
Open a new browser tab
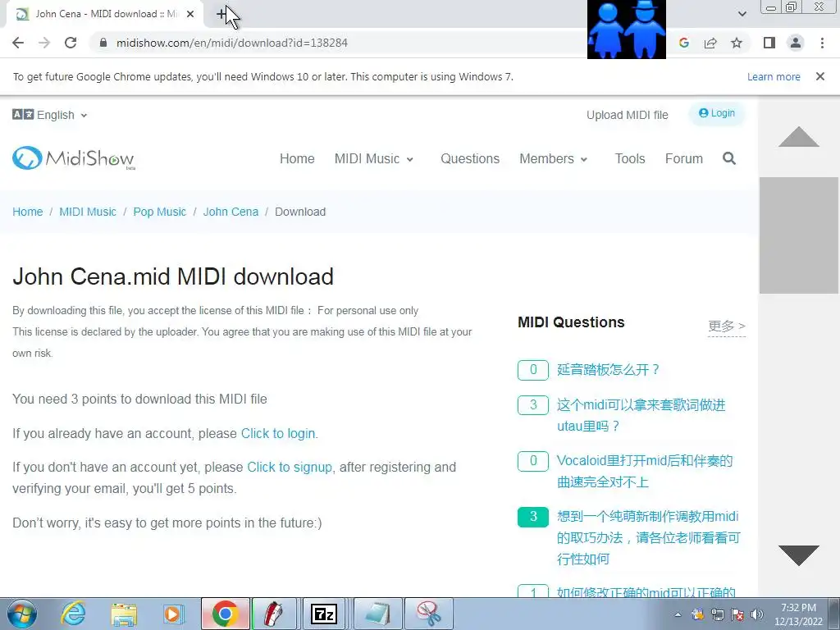[x=221, y=15]
